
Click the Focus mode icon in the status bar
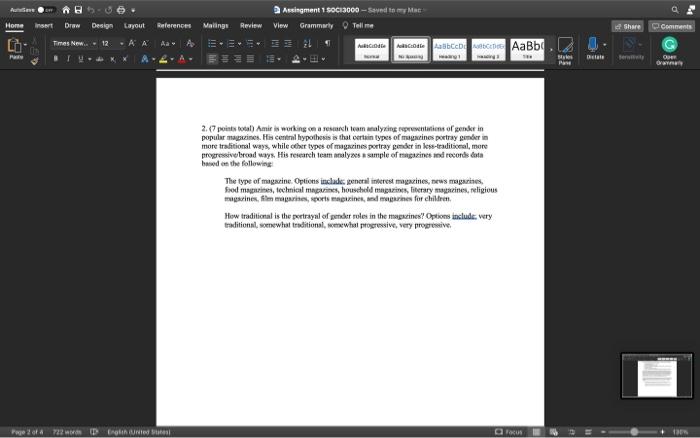coord(499,432)
